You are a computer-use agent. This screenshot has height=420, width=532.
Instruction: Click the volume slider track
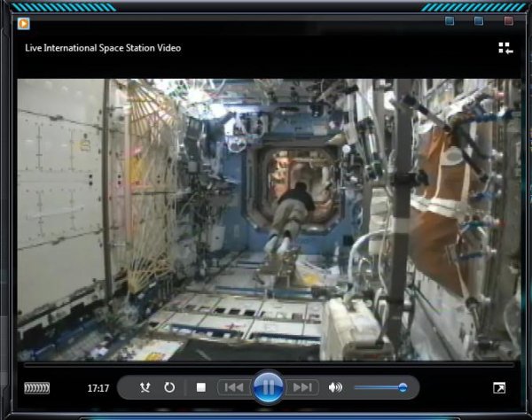point(380,387)
